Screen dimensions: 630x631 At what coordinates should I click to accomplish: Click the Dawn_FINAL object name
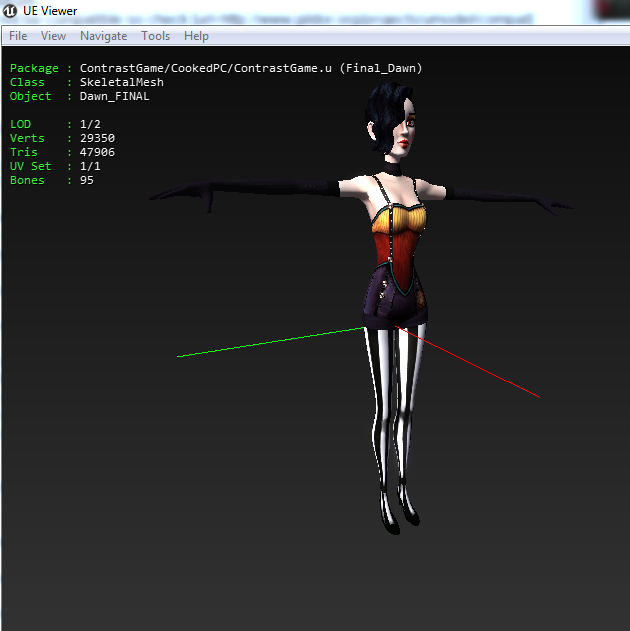(114, 96)
